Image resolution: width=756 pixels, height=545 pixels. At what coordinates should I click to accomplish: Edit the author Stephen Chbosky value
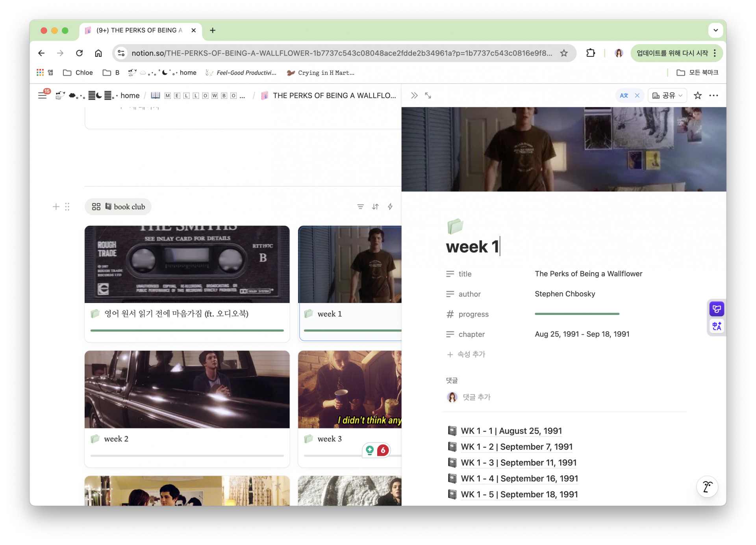pyautogui.click(x=565, y=294)
